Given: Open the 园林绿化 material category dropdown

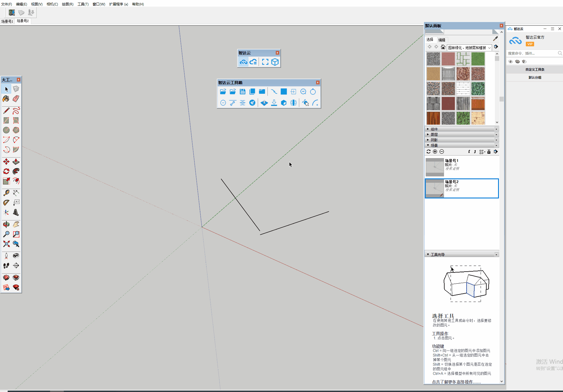Looking at the screenshot, I should 489,48.
